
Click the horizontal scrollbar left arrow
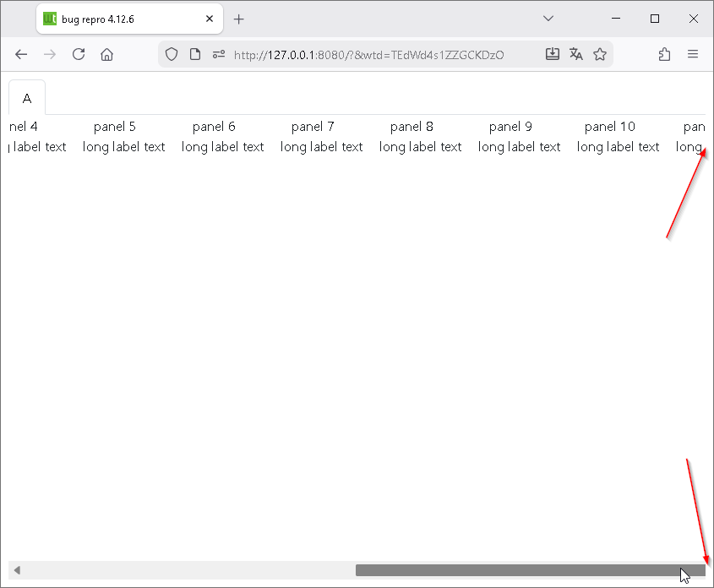tap(16, 570)
